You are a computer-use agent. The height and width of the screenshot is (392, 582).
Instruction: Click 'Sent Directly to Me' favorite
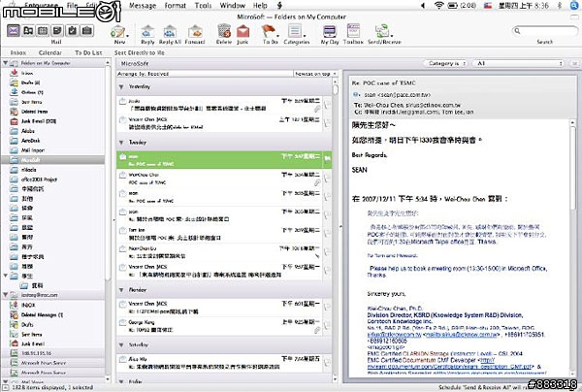(139, 52)
